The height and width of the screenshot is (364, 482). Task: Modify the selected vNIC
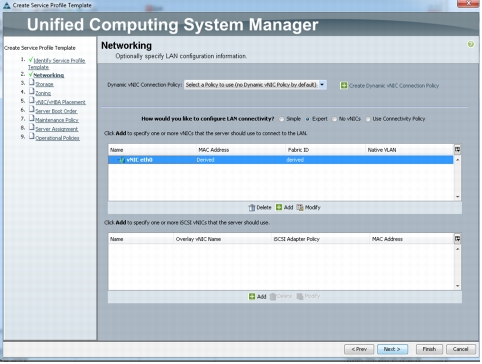pos(308,207)
